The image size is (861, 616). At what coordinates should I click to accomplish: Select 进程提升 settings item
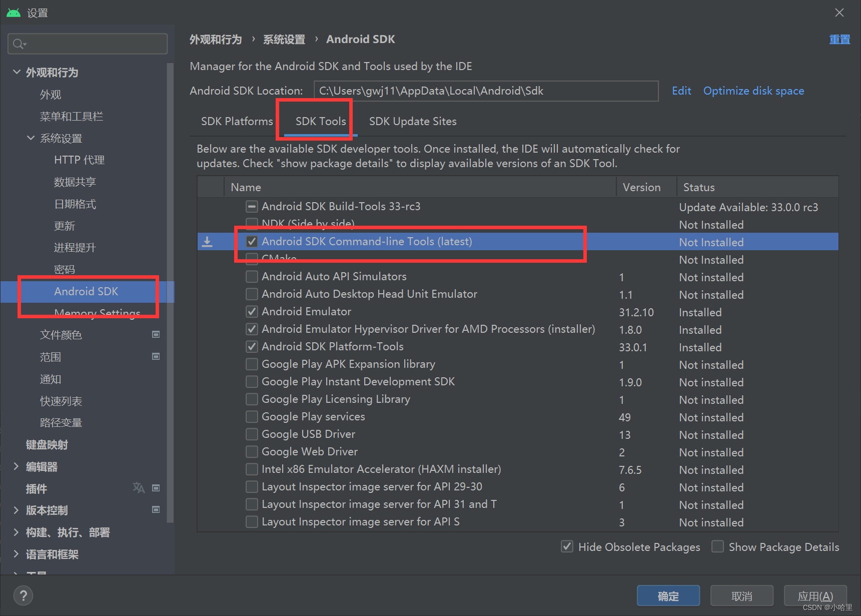[x=75, y=248]
